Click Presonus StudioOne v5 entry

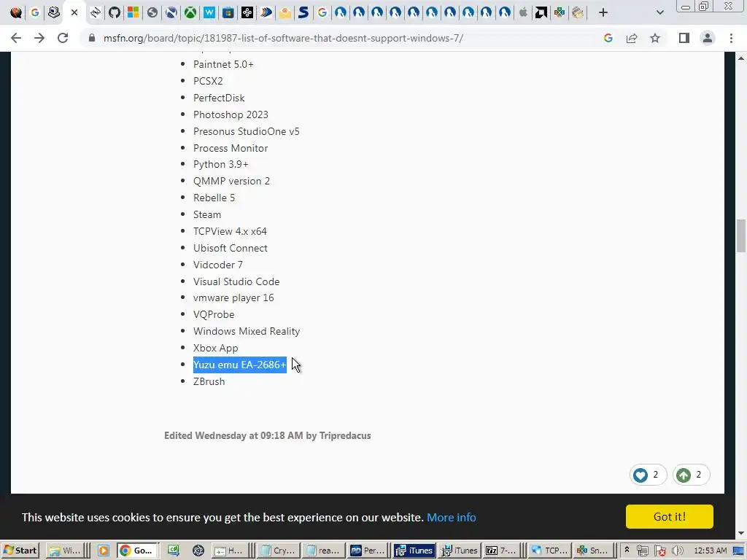point(247,131)
